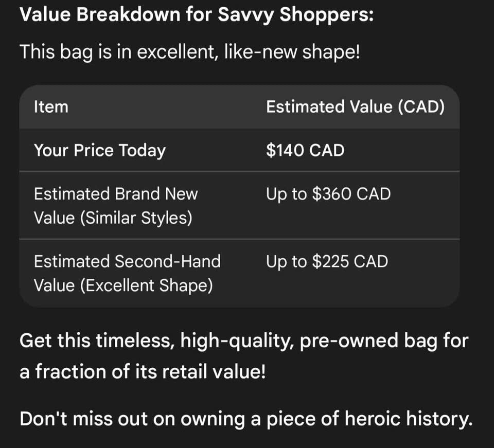Click the "Value Breakdown for Savvy Shoppers" heading

pos(196,14)
